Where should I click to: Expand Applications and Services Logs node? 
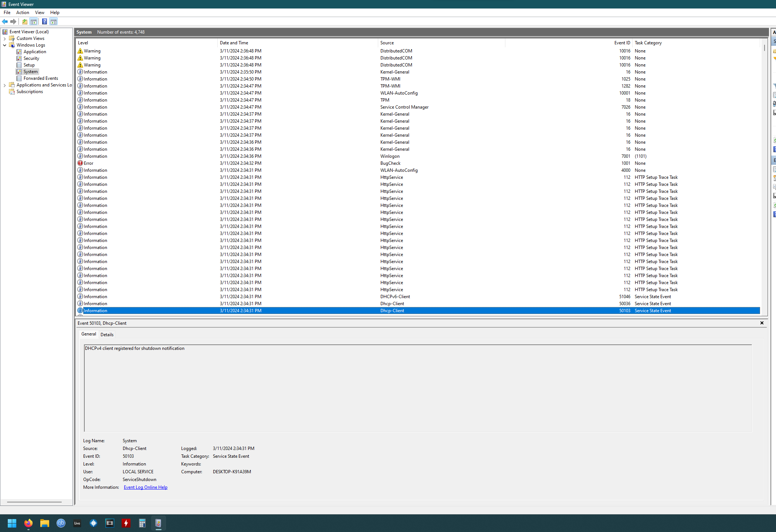(4, 85)
